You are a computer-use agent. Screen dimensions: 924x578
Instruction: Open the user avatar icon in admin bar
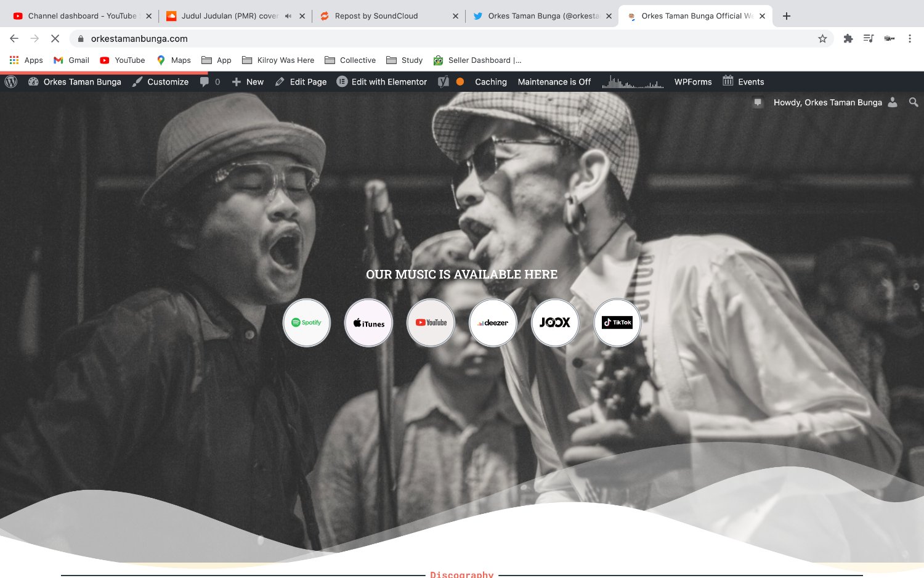[x=893, y=102]
